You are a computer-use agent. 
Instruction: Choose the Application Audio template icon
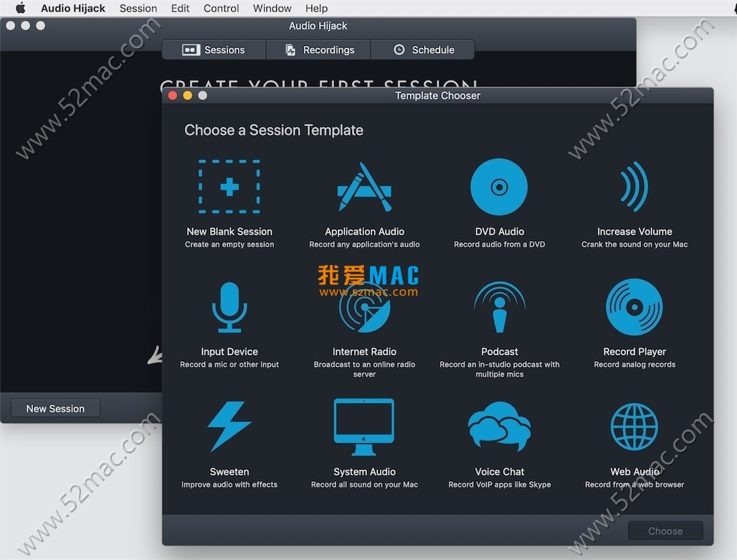[364, 187]
